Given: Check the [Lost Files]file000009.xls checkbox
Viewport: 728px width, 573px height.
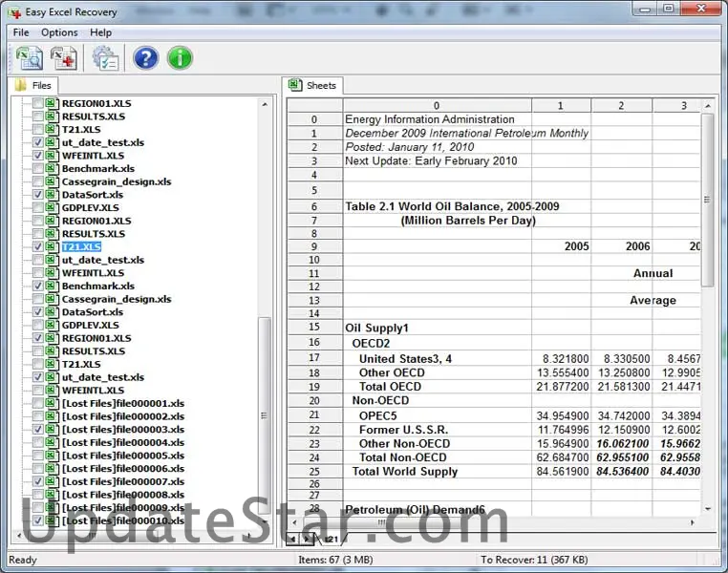Looking at the screenshot, I should pos(38,507).
